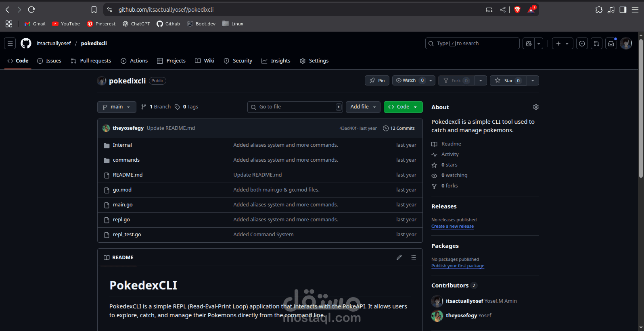Open issues icon in GitHub header
The image size is (644, 331).
click(x=582, y=44)
